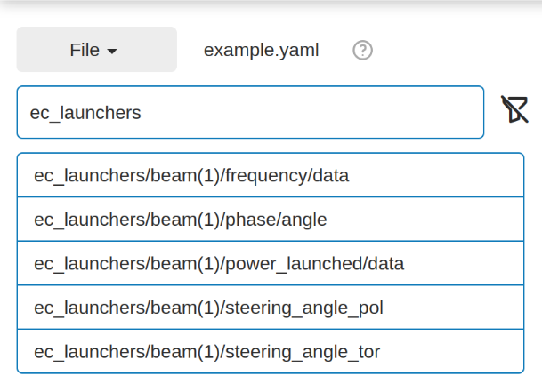
Task: Click the steering_angle_pol list item
Action: tap(271, 308)
